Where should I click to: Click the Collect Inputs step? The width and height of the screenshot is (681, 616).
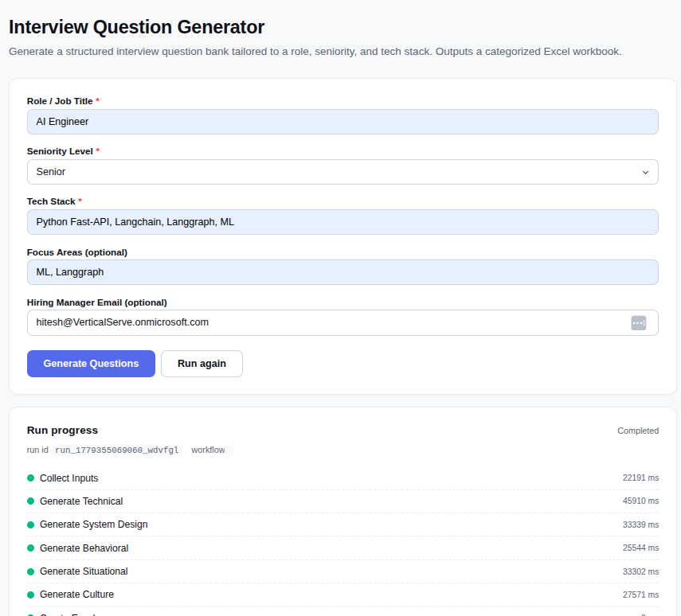click(342, 478)
